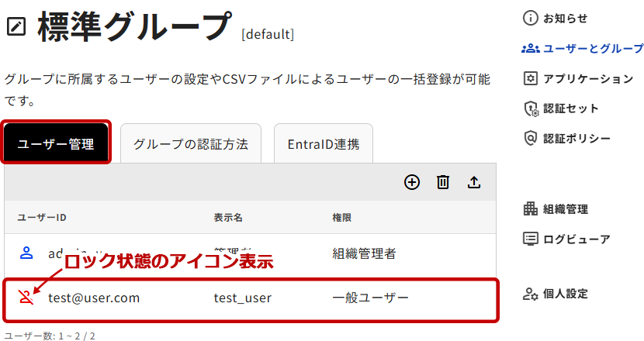Click the upload CSV icon
Screen dimensions: 644x341
[474, 182]
